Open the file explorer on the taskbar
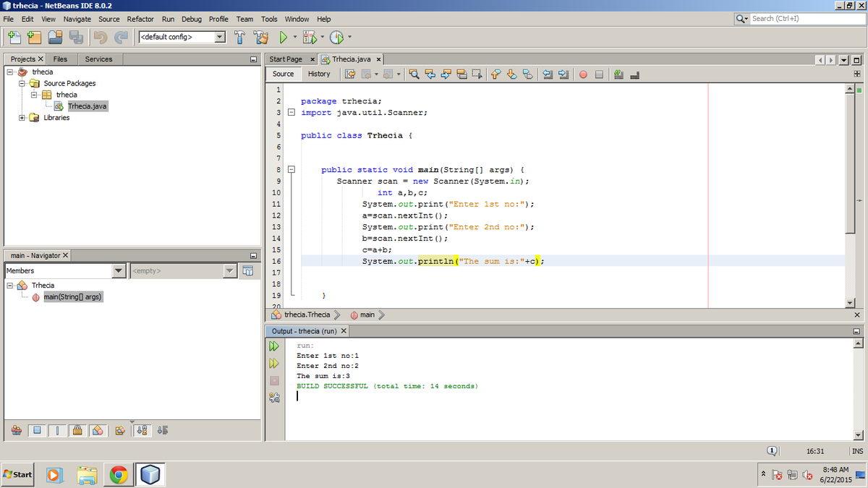The height and width of the screenshot is (488, 868). [x=87, y=475]
